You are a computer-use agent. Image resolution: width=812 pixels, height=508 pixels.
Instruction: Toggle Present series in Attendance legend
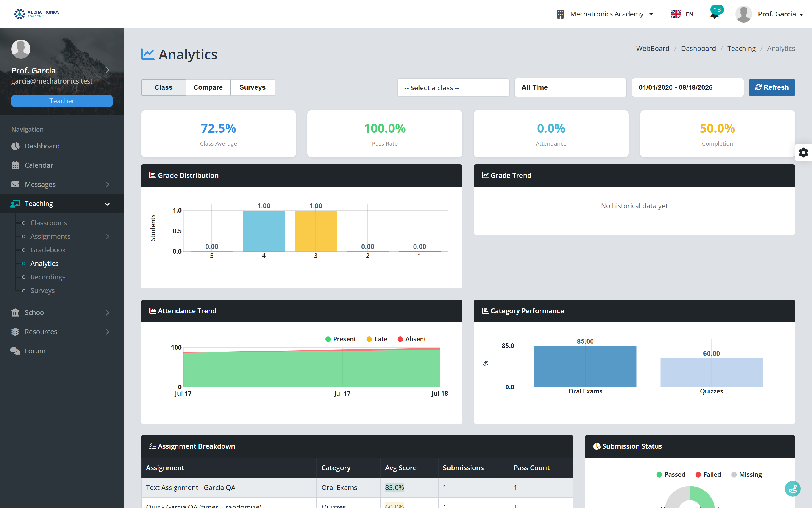[341, 339]
